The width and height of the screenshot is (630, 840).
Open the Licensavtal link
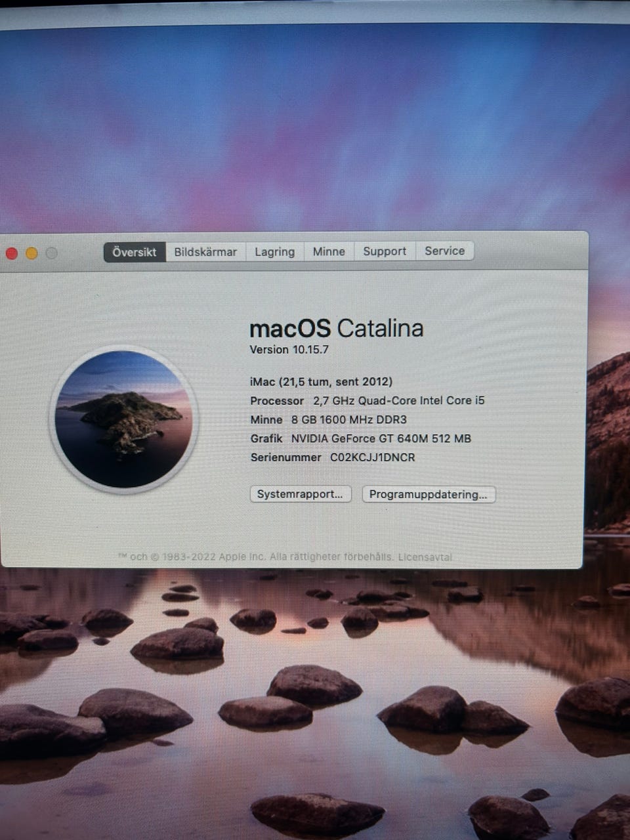pos(425,556)
